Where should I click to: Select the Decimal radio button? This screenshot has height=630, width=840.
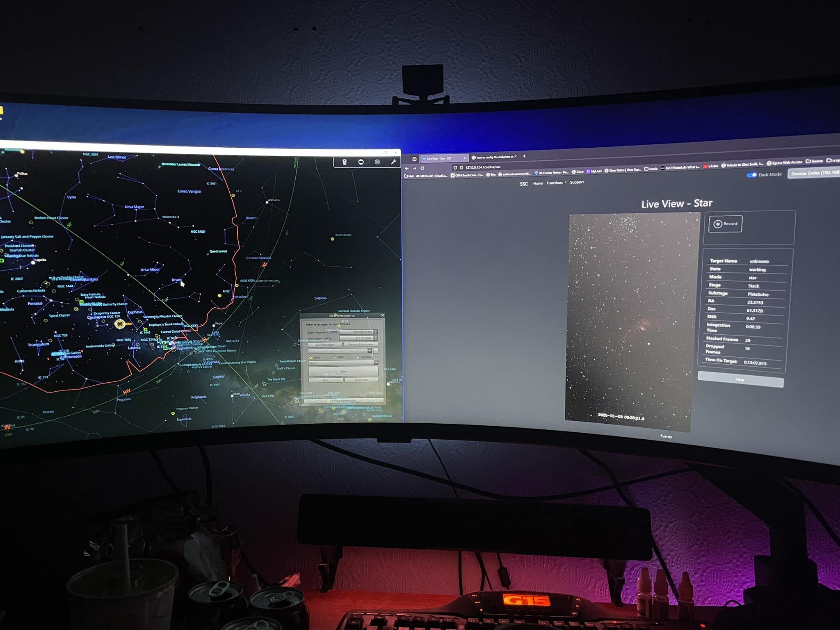point(358,357)
